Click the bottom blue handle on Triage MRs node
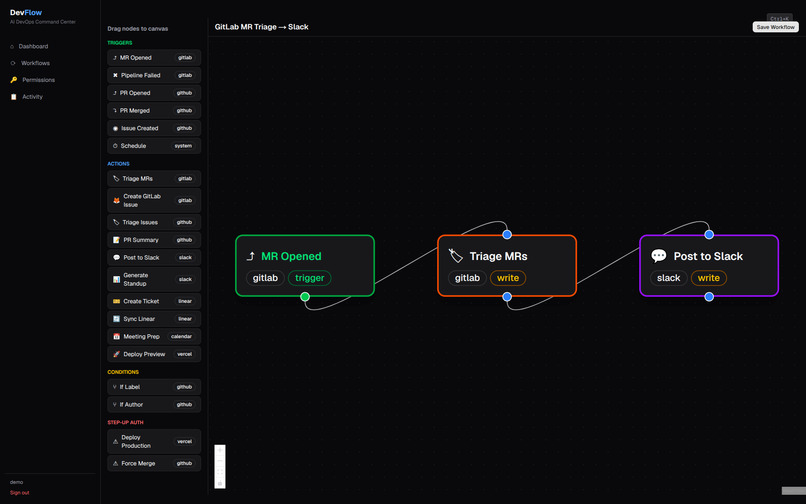This screenshot has height=504, width=806. coord(507,297)
